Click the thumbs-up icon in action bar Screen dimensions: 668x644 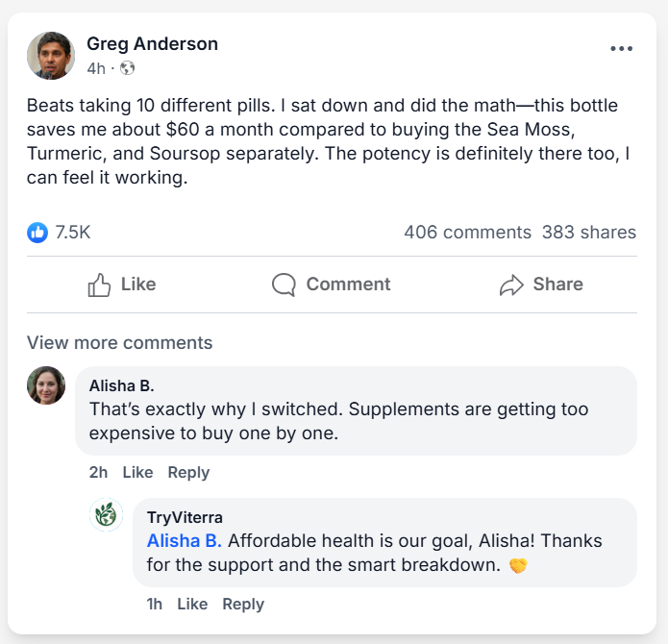pos(99,285)
